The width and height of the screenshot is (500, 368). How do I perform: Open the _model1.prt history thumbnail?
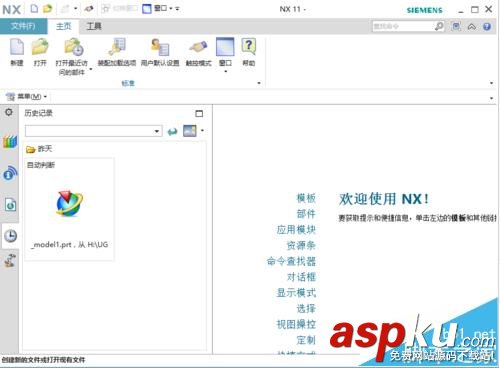[69, 209]
